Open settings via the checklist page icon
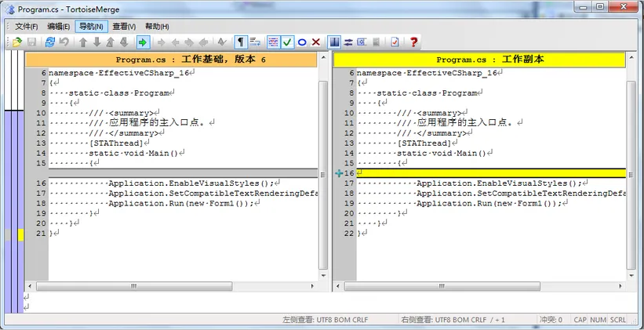644x330 pixels. click(x=395, y=42)
